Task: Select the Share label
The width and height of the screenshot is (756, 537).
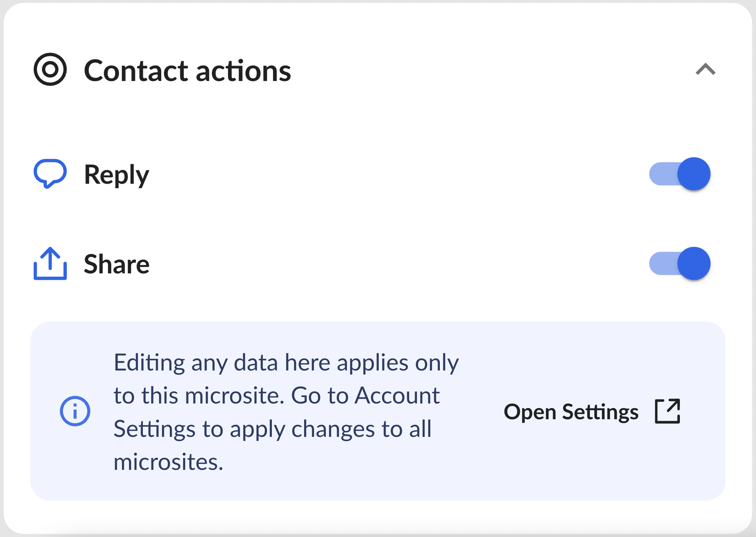Action: 117,264
